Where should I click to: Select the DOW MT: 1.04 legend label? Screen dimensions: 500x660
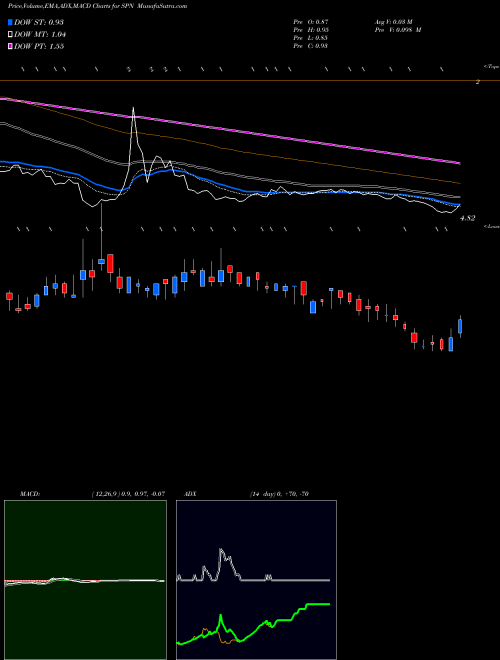[x=40, y=35]
